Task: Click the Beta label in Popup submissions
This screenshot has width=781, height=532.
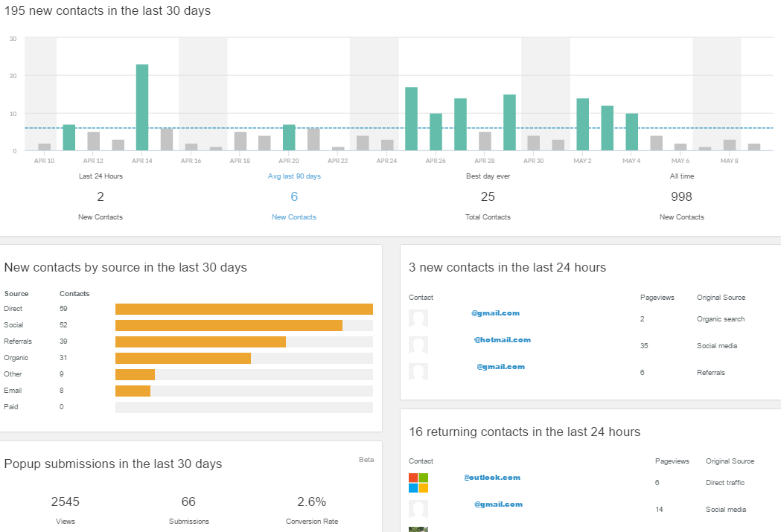Action: click(x=366, y=460)
